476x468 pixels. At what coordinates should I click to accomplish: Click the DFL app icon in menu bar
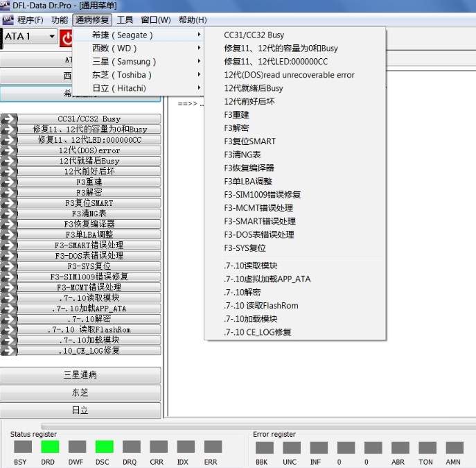8,20
